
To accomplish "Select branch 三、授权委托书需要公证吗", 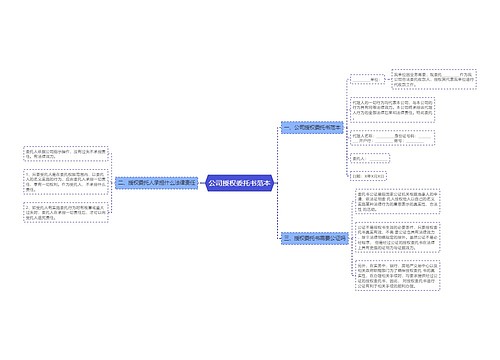I will pos(315,238).
